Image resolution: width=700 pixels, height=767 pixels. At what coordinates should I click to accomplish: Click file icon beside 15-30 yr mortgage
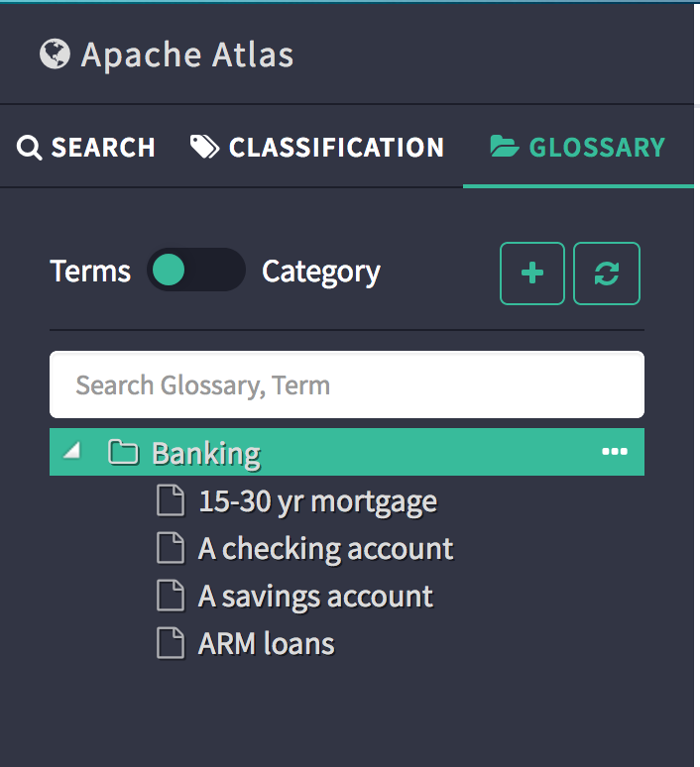[x=172, y=501]
